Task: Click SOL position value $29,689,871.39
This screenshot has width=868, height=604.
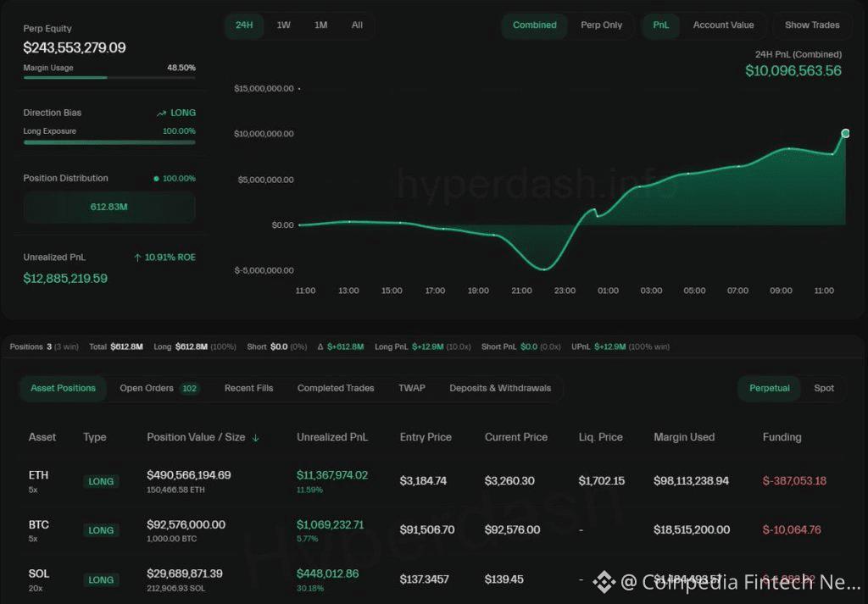Action: pos(184,574)
